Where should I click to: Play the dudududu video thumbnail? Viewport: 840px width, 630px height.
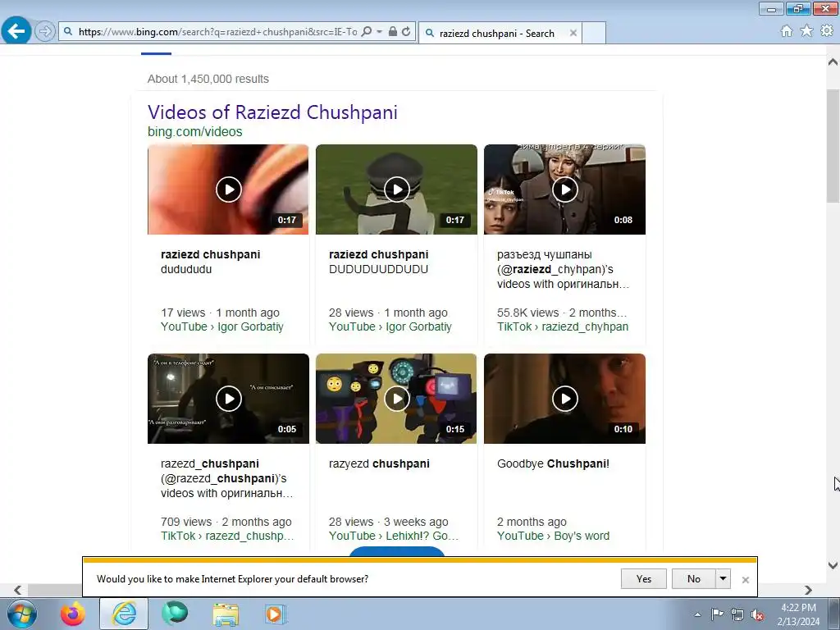point(228,189)
